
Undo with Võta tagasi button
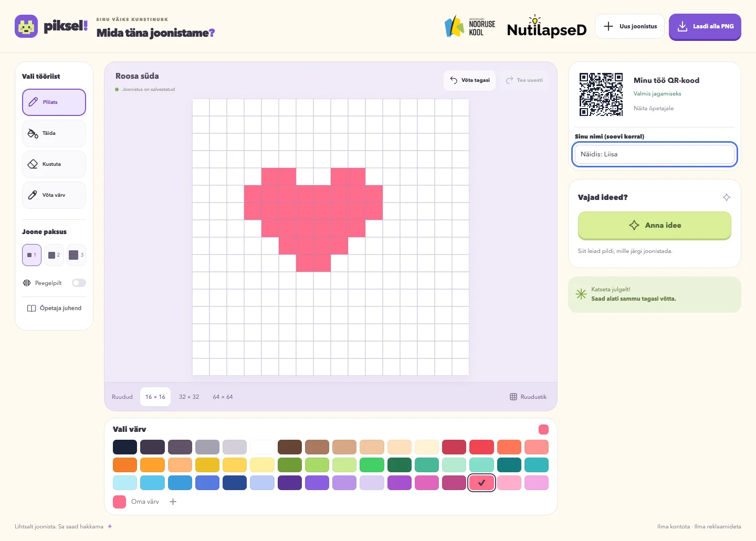pyautogui.click(x=469, y=80)
